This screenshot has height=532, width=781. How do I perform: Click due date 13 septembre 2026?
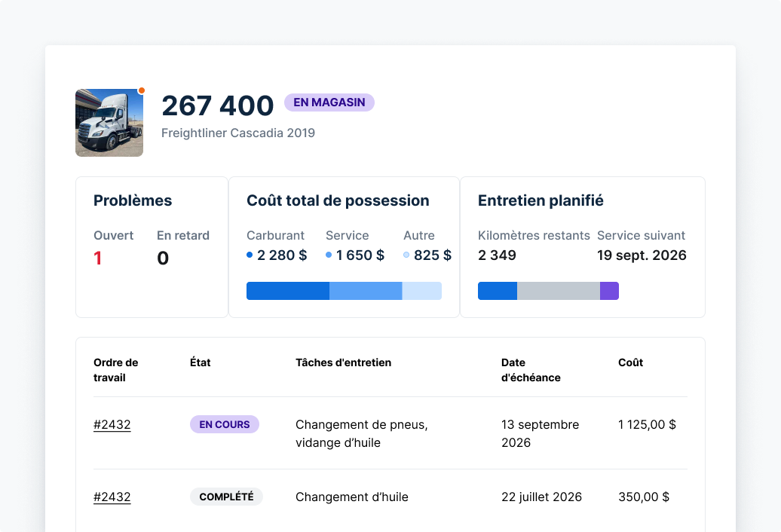pyautogui.click(x=540, y=433)
